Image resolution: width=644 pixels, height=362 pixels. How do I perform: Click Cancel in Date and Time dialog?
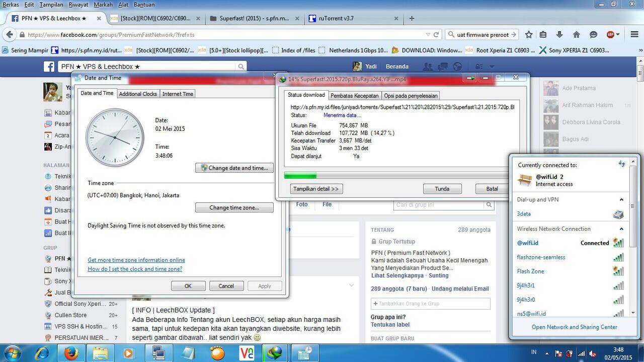pyautogui.click(x=226, y=286)
